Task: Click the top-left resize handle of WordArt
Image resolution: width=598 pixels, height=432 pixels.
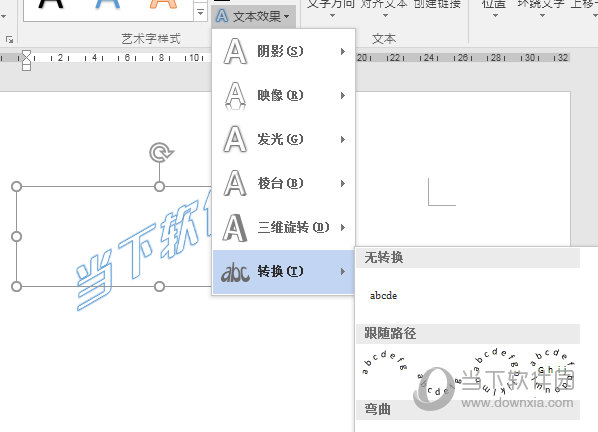Action: 16,186
